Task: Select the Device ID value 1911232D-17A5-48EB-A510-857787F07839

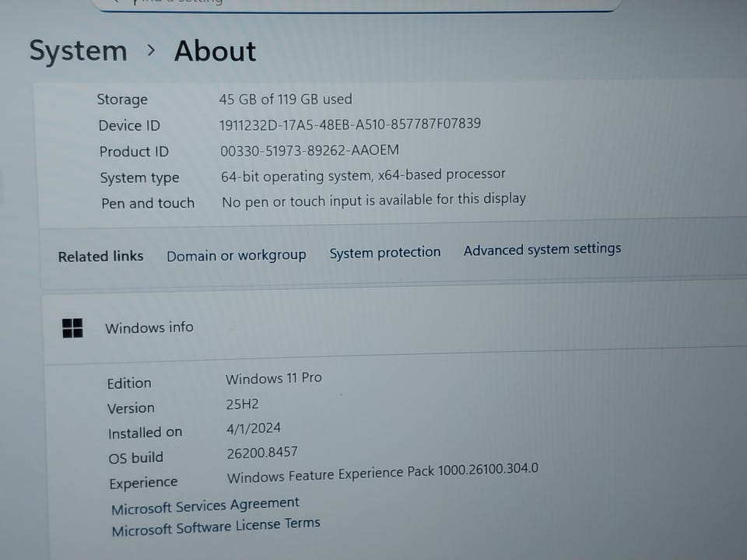Action: pyautogui.click(x=350, y=124)
